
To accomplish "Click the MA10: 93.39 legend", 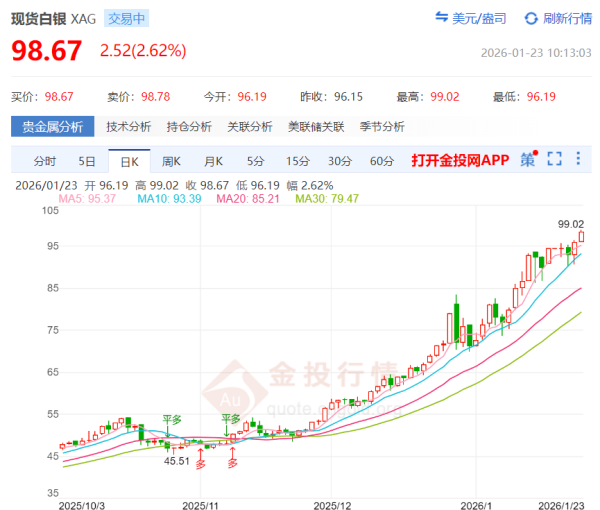I will click(169, 199).
